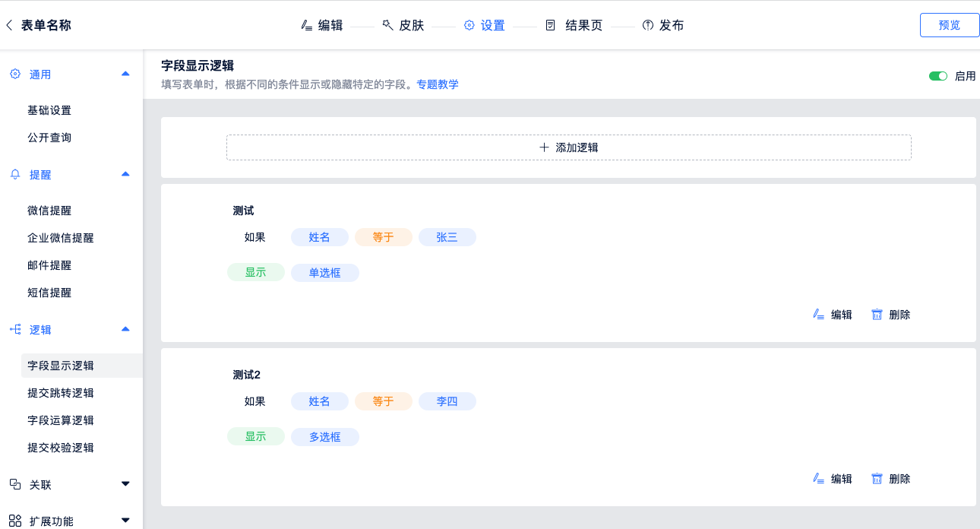
Task: Click the gear icon next to 通用
Action: pyautogui.click(x=15, y=74)
